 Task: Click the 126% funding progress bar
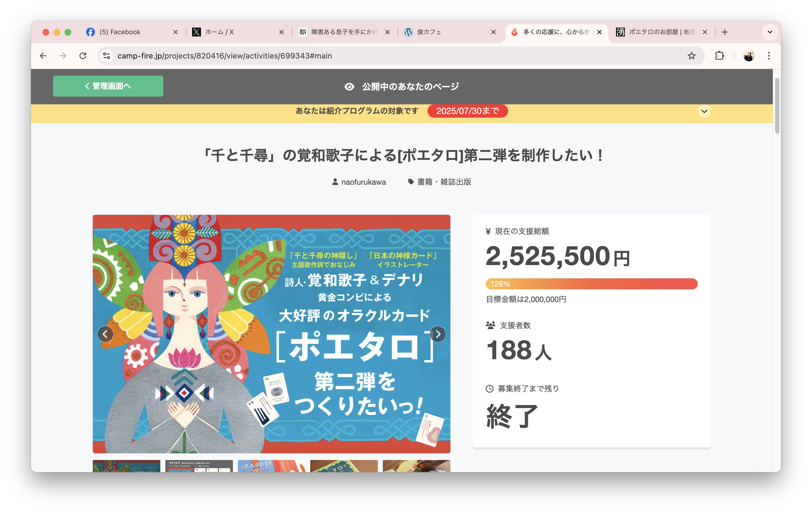[591, 284]
